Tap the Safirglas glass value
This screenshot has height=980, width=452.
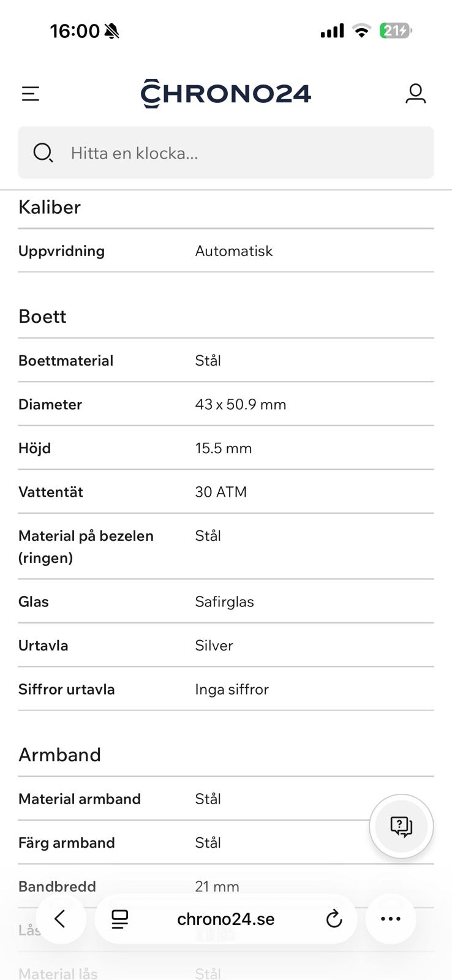click(x=224, y=601)
